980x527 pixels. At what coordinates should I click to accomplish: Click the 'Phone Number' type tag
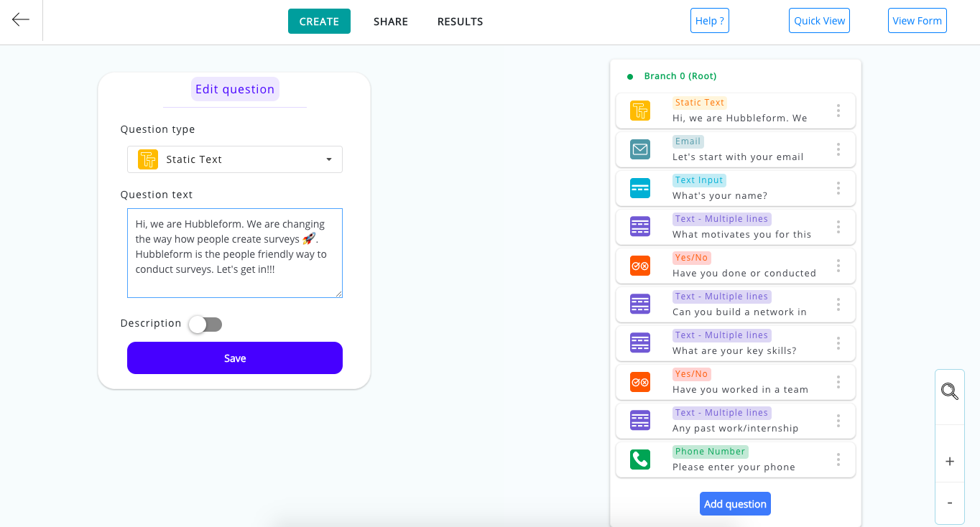(711, 452)
